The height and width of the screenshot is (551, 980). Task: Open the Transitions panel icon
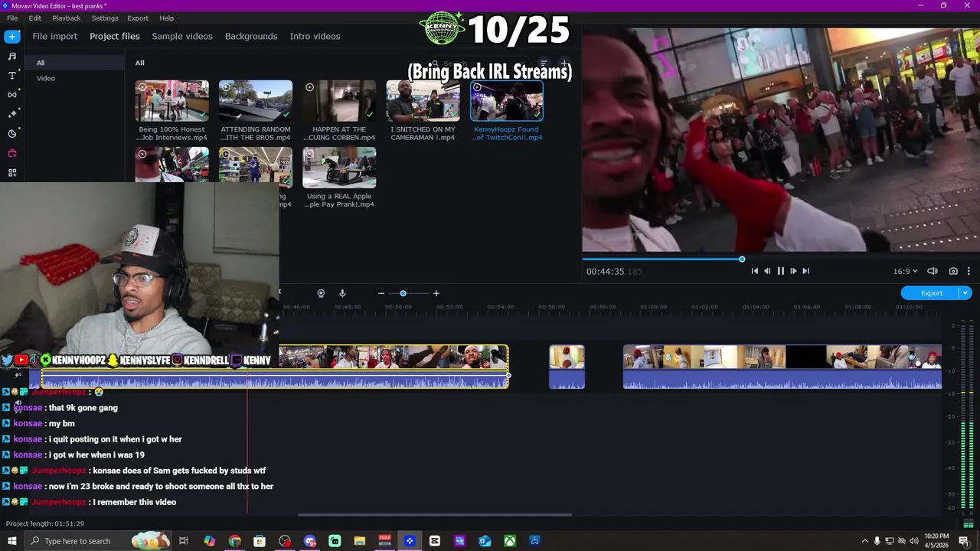click(x=12, y=95)
